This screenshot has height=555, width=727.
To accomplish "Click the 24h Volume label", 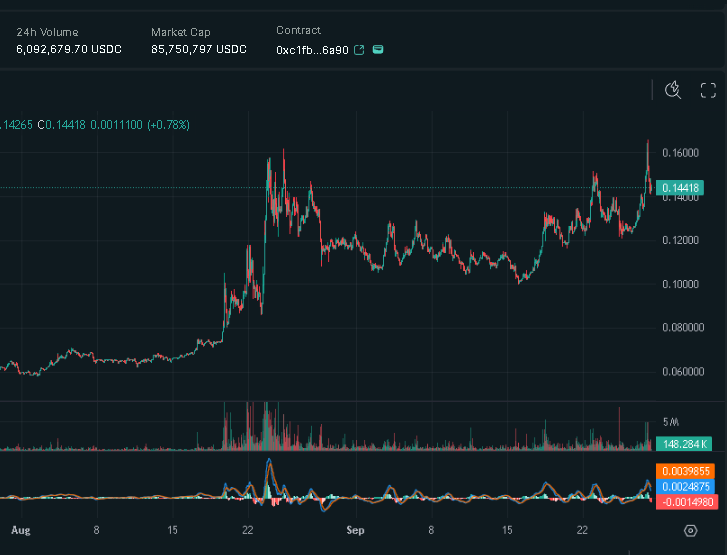I will coord(47,32).
